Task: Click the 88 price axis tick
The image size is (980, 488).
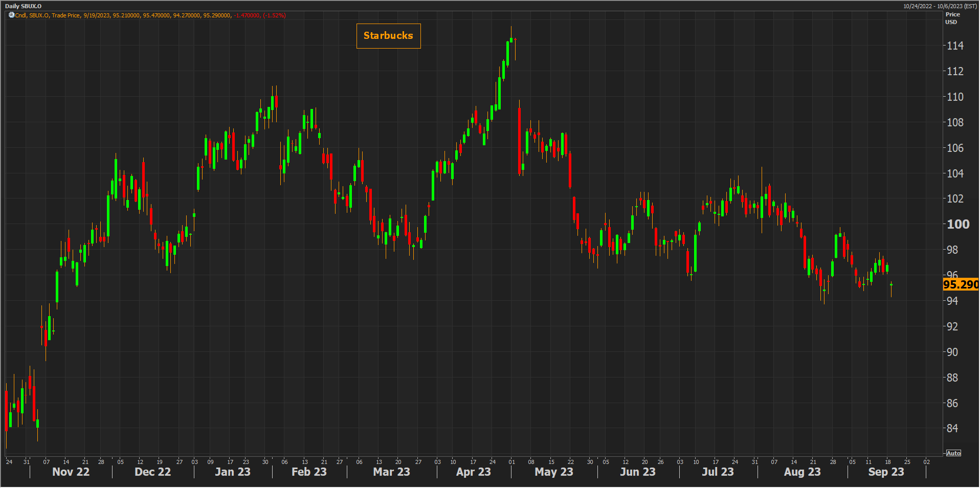Action: point(952,378)
